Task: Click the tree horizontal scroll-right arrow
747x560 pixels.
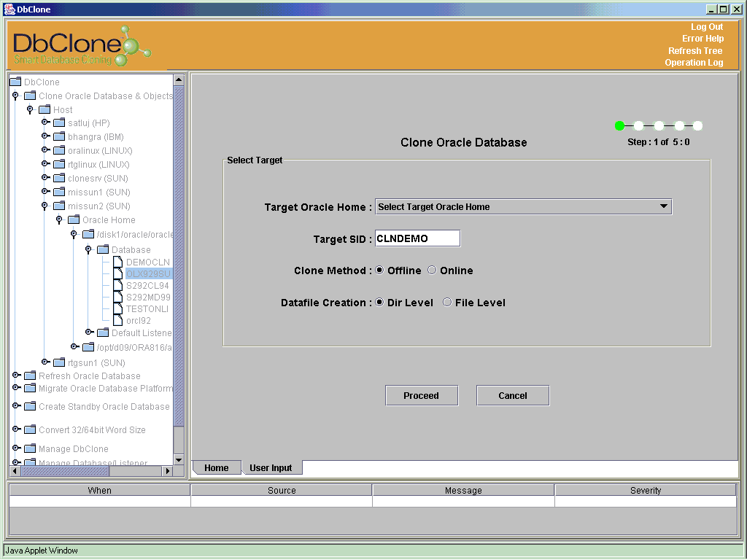Action: [x=167, y=471]
